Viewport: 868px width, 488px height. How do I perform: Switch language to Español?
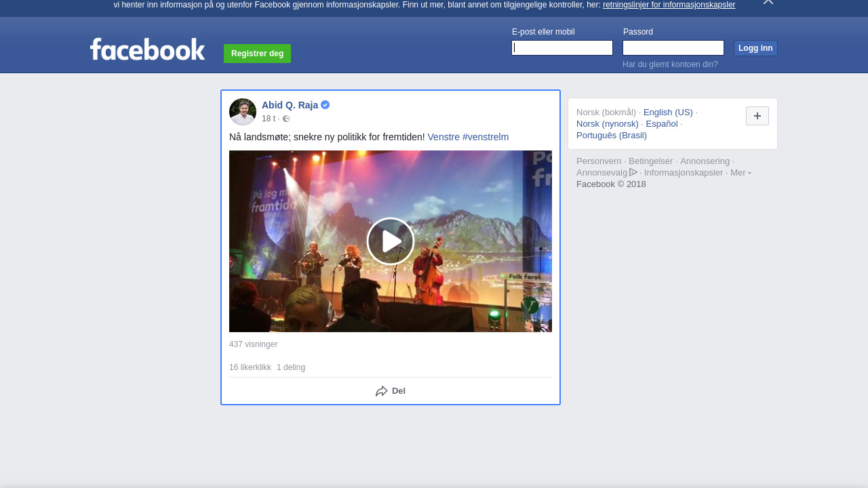coord(662,124)
